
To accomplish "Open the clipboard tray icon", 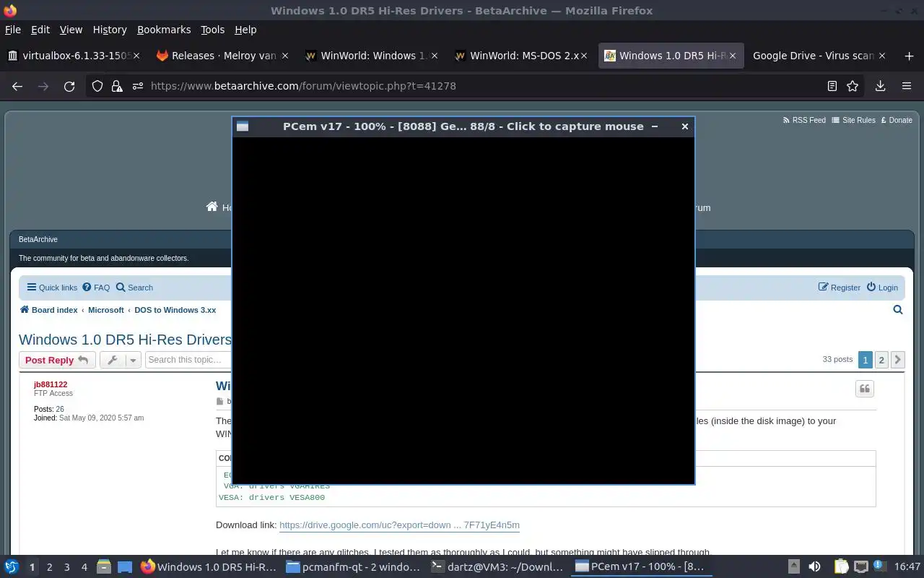I will coord(841,567).
